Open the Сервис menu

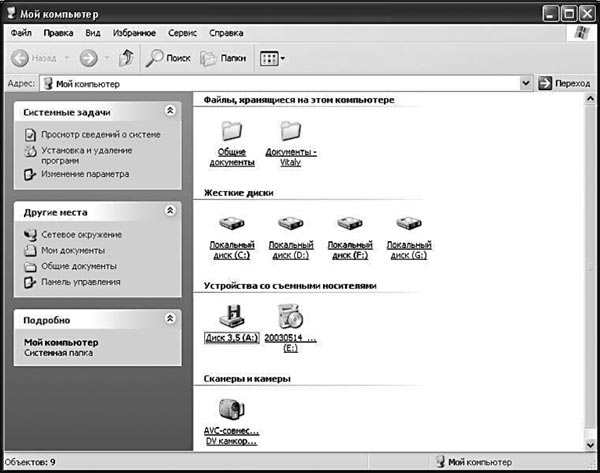pos(183,33)
